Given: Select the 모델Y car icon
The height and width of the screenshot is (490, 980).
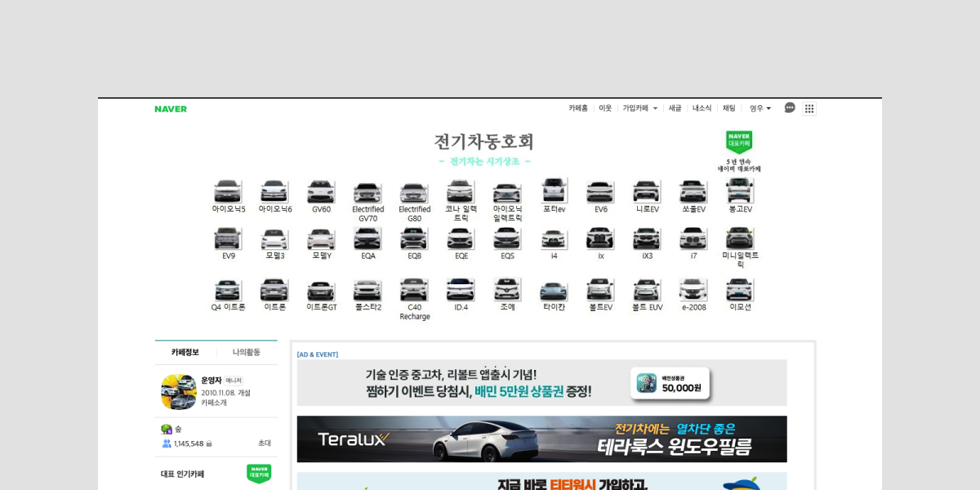Looking at the screenshot, I should (x=321, y=238).
